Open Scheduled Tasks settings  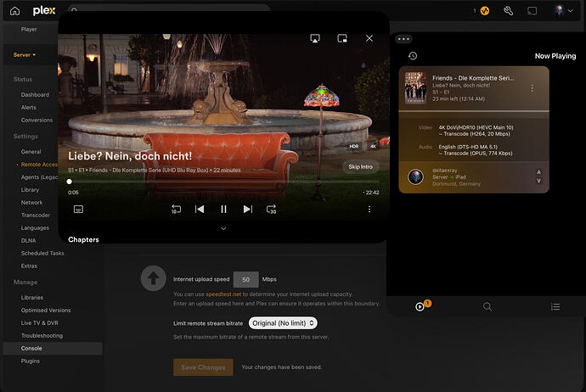coord(42,254)
